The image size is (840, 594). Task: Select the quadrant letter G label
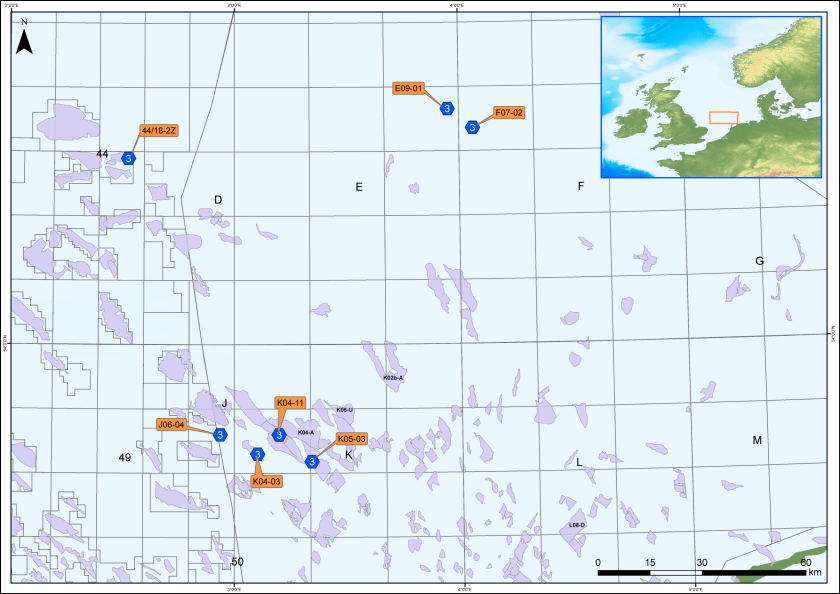point(759,261)
